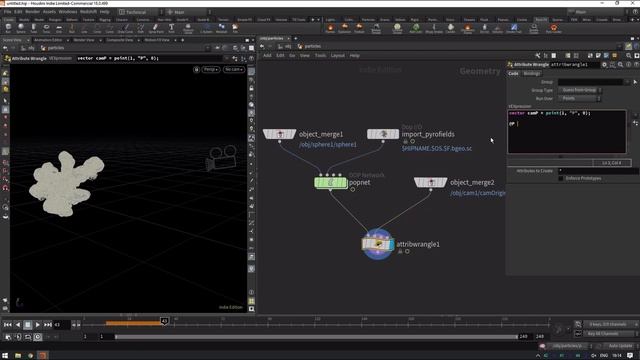Open the Group Type dropdown
The width and height of the screenshot is (640, 360).
point(579,90)
